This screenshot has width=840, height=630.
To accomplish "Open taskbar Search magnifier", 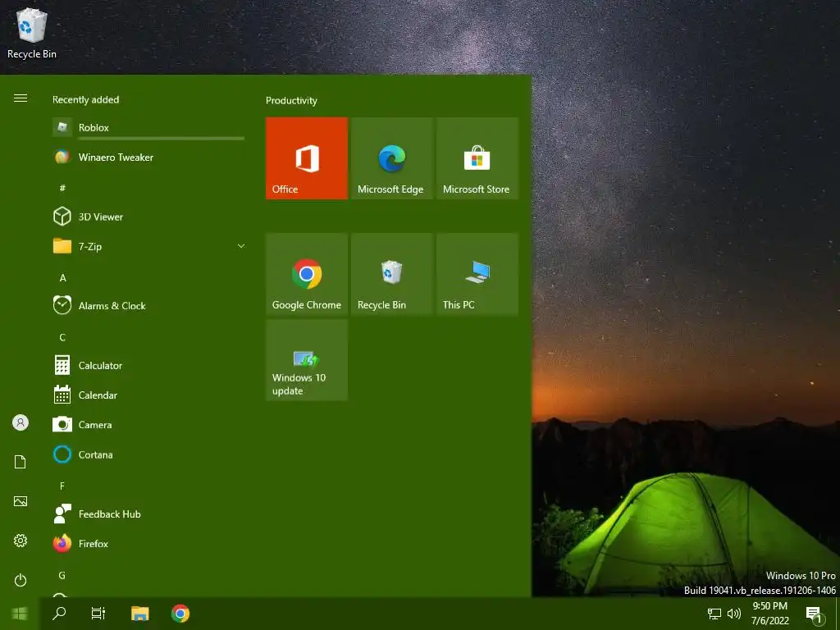I will (59, 614).
